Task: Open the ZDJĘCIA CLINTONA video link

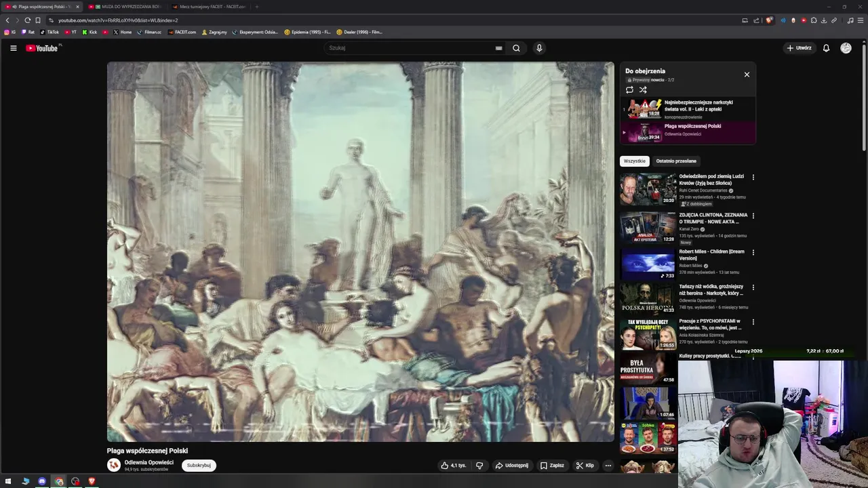Action: pos(713,218)
